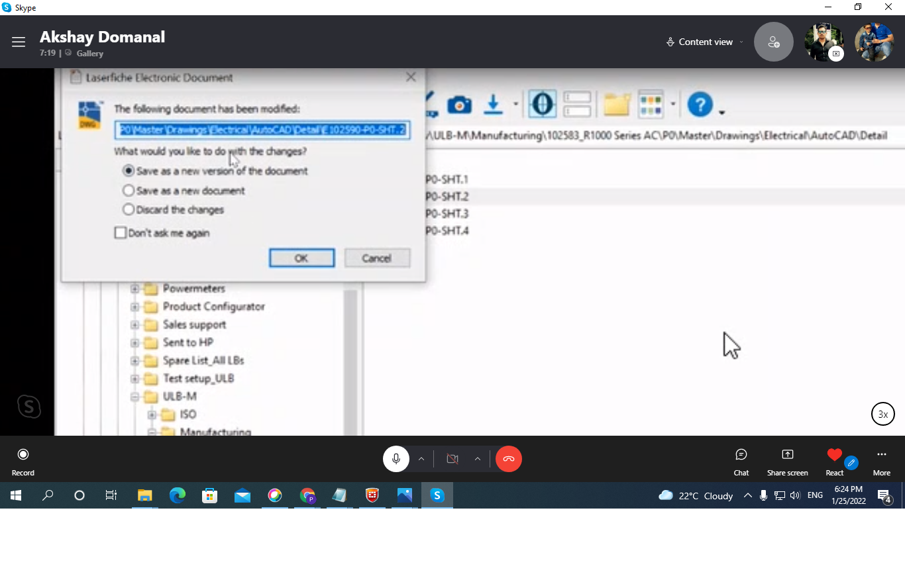This screenshot has width=905, height=588.
Task: Click the modified document path field
Action: tap(262, 130)
